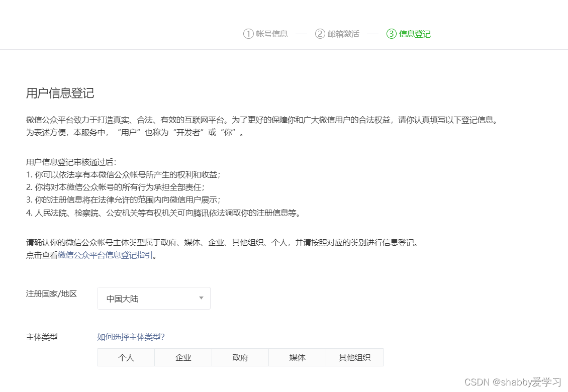Click the line starting 为表述方便

(135, 133)
